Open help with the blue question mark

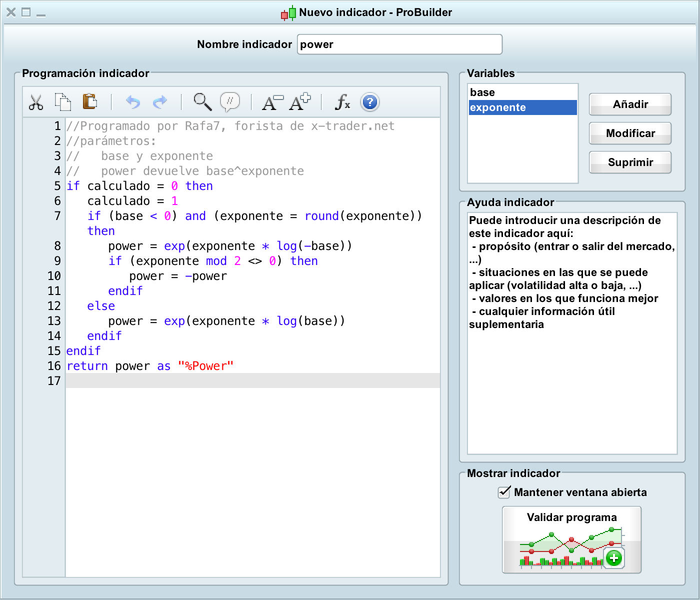[369, 102]
